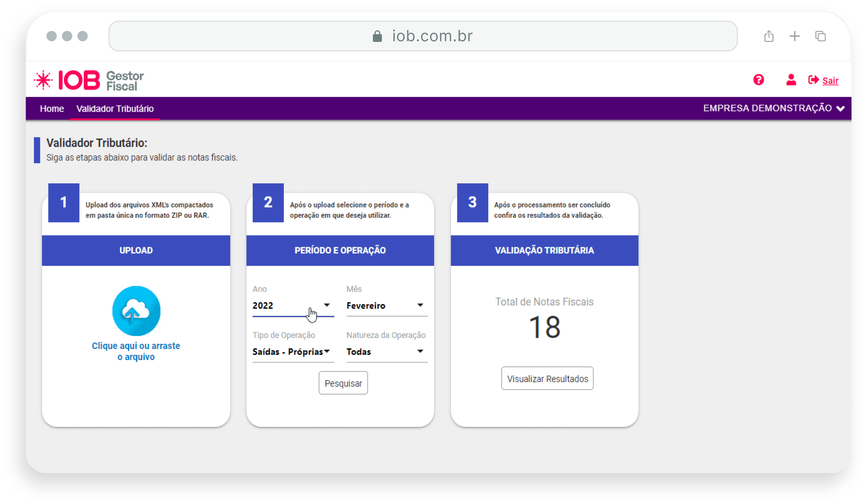Viewport: 867px width, 504px height.
Task: Open the Mês dropdown showing Fevereiro
Action: [387, 305]
